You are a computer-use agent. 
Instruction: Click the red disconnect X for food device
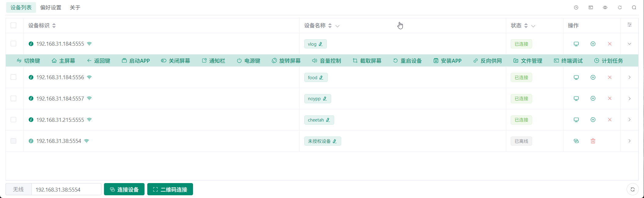pyautogui.click(x=610, y=77)
